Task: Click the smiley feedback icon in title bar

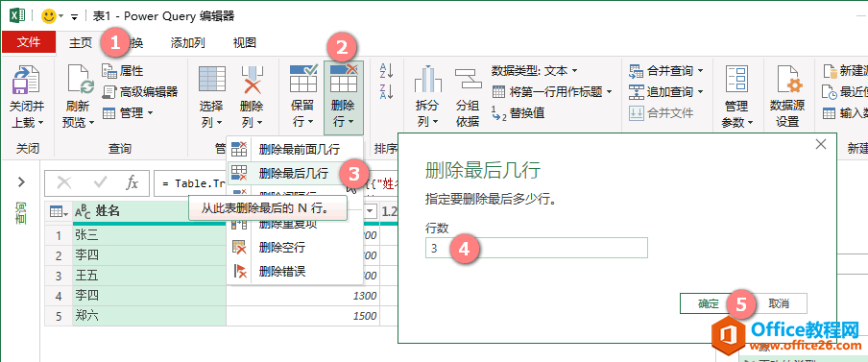Action: (50, 16)
